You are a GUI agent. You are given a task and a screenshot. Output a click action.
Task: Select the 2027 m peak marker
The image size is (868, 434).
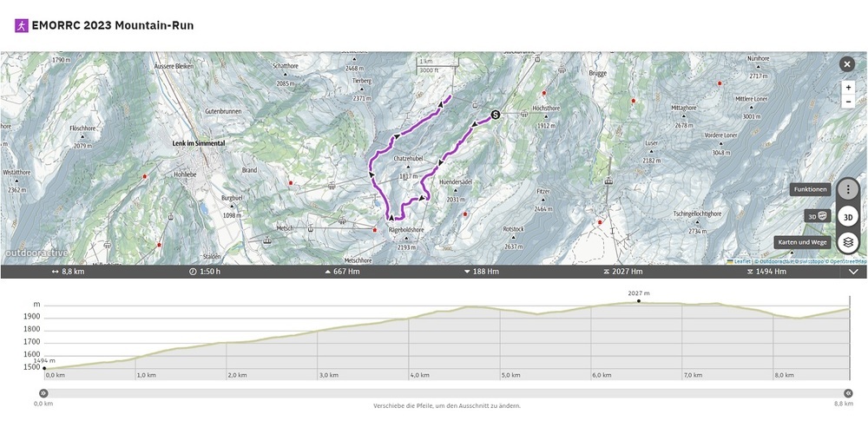pyautogui.click(x=638, y=301)
